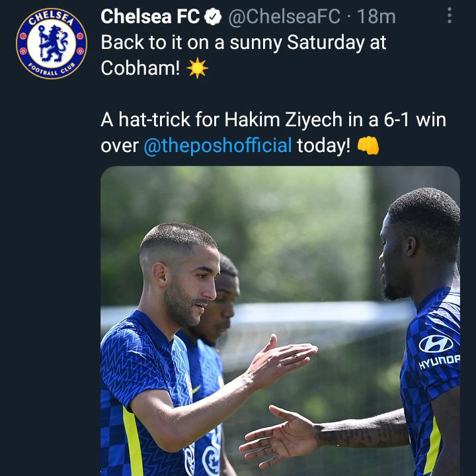This screenshot has height=476, width=476.
Task: Tap the line 'Back to it on a sunny Saturday'
Action: (243, 43)
